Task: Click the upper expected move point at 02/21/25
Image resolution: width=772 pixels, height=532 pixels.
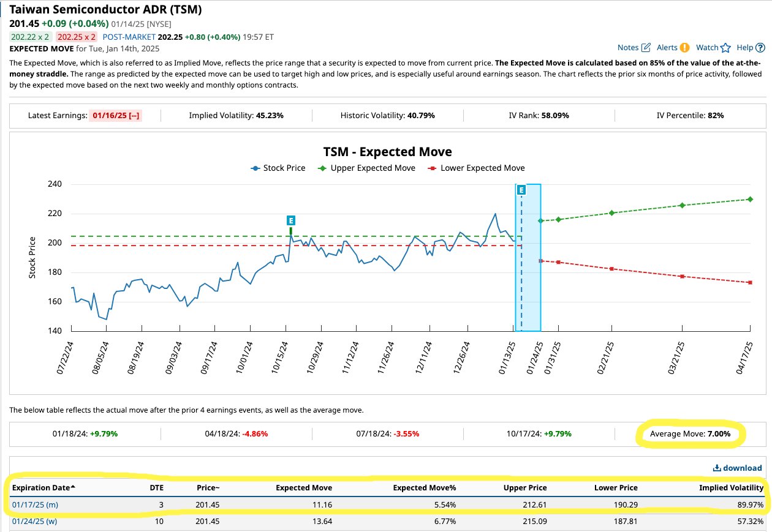Action: [x=611, y=213]
